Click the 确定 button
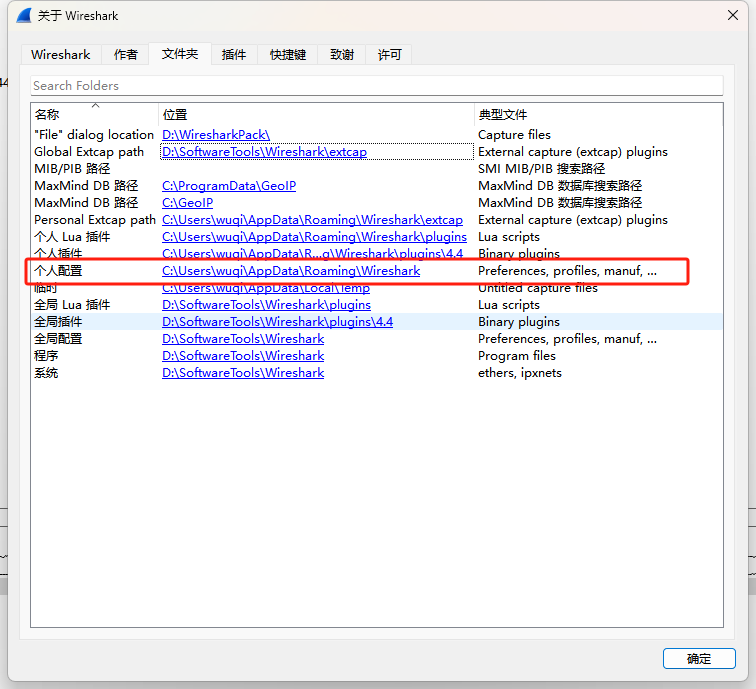Screen dimensions: 756x689 pos(699,659)
